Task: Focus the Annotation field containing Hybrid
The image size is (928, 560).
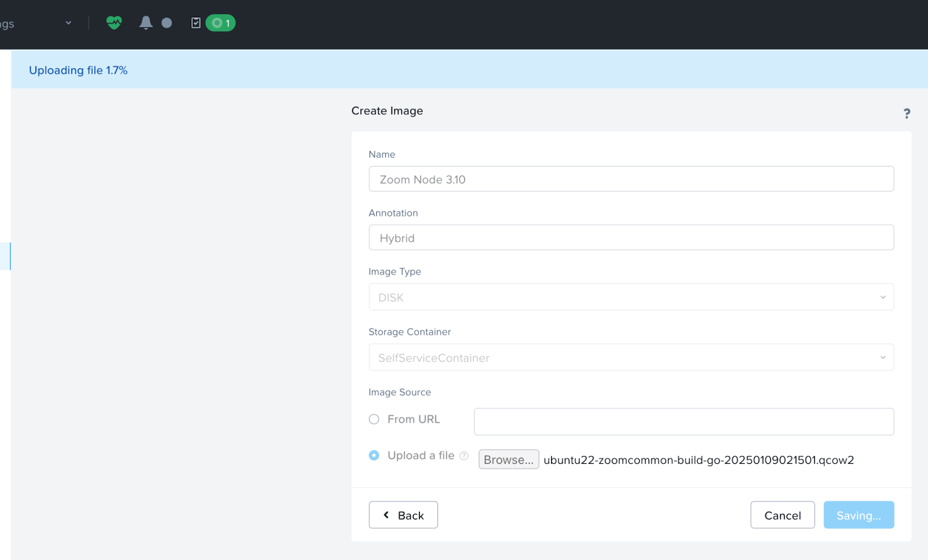Action: (x=630, y=238)
